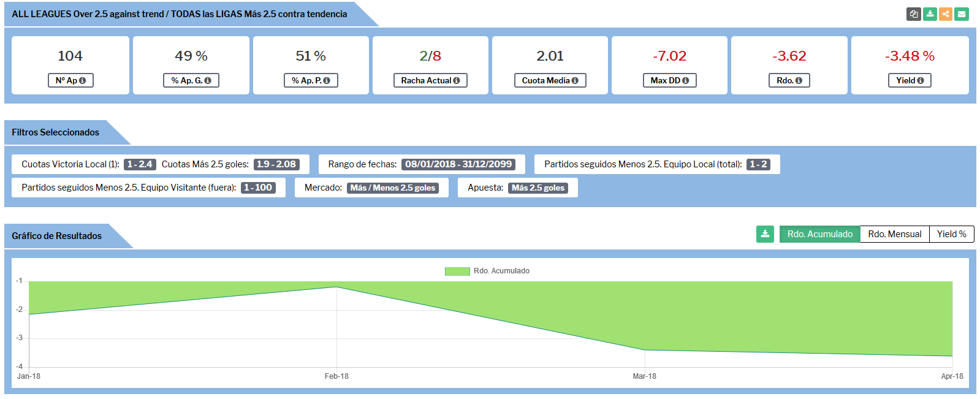Click the 104 bets count value

click(70, 56)
